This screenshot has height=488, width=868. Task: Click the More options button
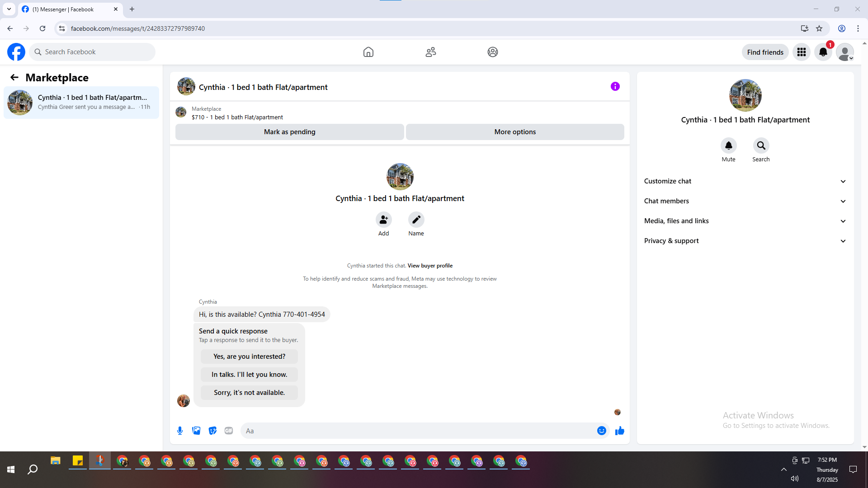[x=515, y=132]
